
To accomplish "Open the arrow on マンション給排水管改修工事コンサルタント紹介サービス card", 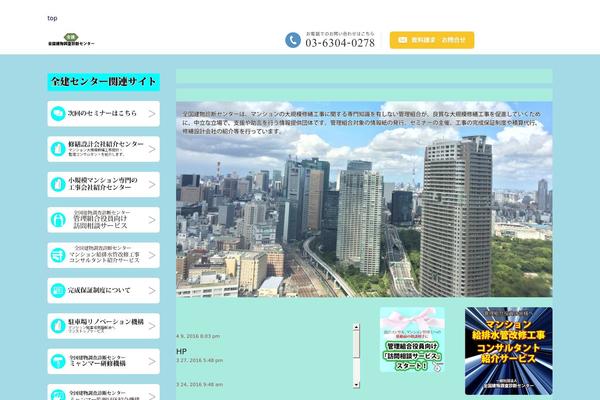I will coord(152,255).
